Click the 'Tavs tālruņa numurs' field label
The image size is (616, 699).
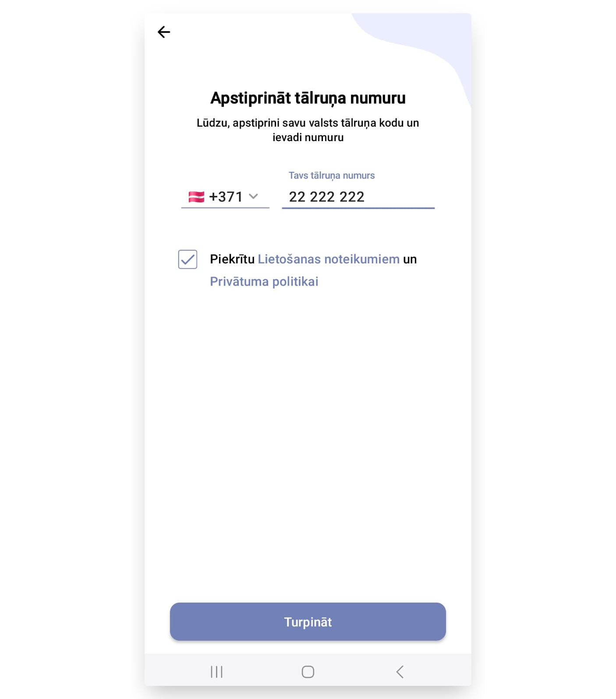332,175
